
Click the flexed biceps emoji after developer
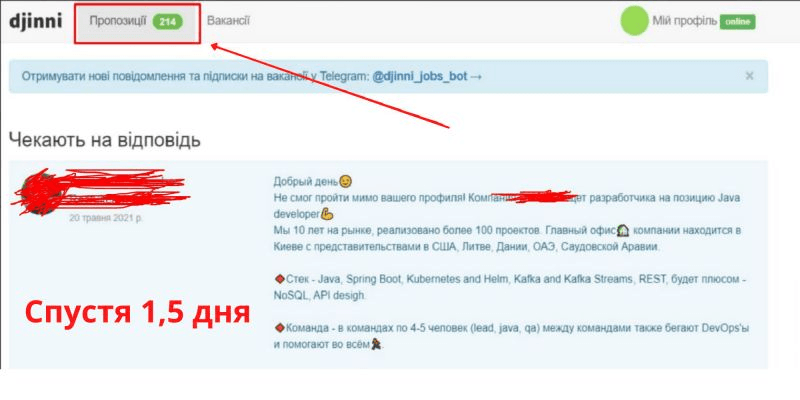point(328,214)
